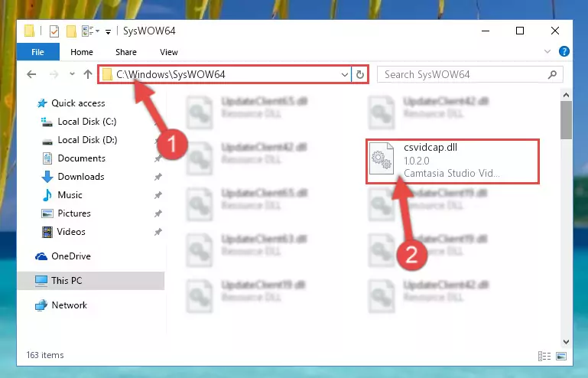Screen dimensions: 588x378
Task: Click the pin icon next to Downloads
Action: click(158, 177)
